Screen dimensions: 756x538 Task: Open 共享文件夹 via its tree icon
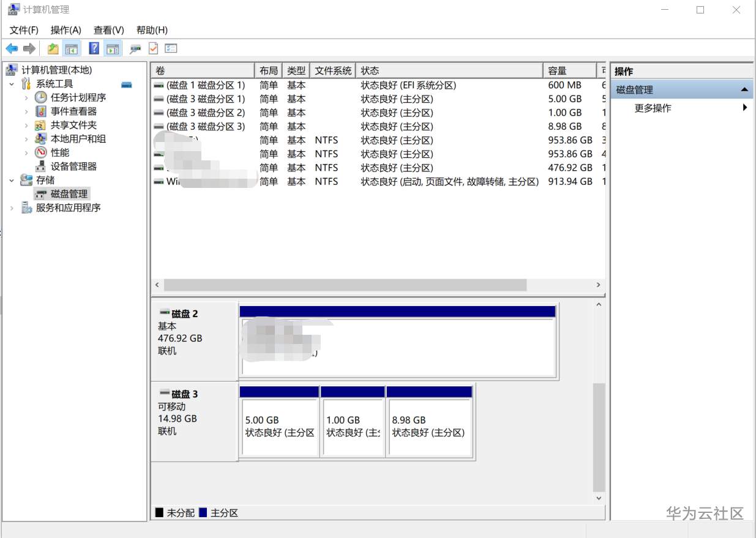click(41, 125)
